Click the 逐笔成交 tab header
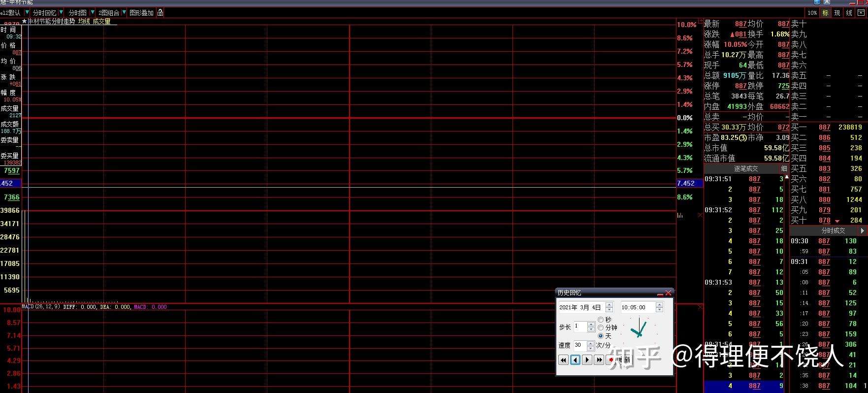 (x=746, y=168)
